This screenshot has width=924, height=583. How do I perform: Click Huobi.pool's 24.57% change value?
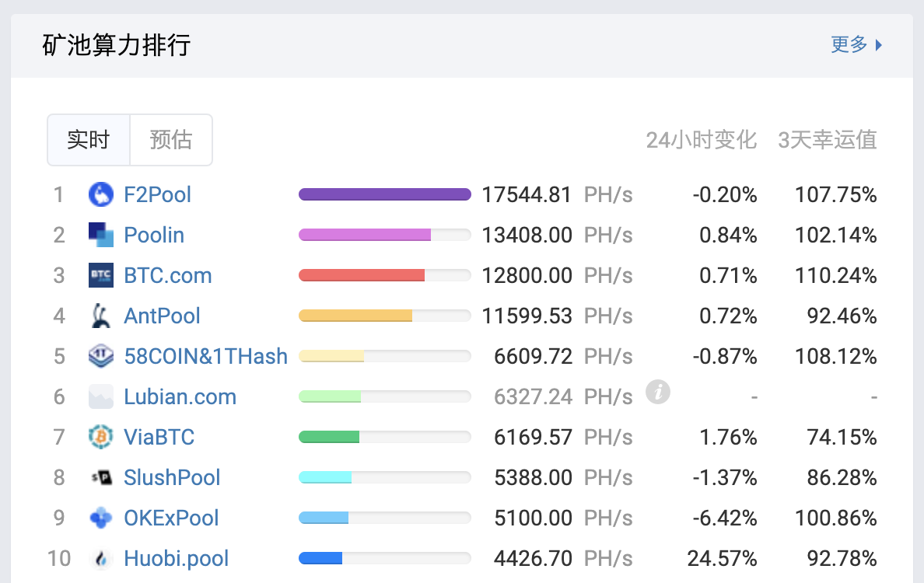tap(722, 558)
